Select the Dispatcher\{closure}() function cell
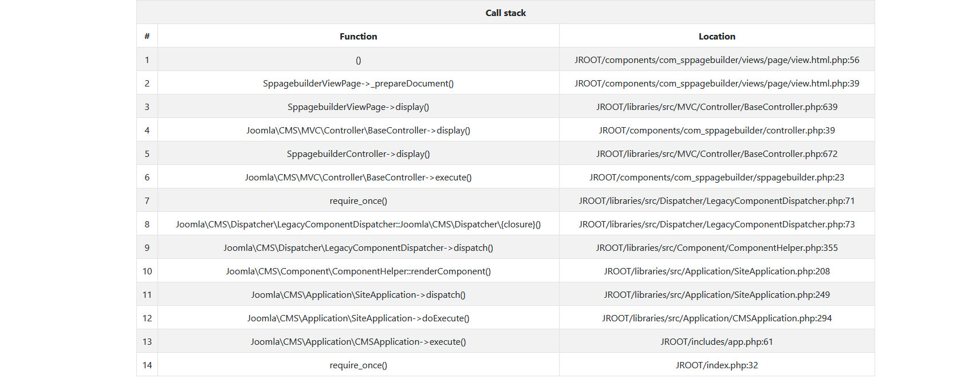980x378 pixels. point(358,225)
